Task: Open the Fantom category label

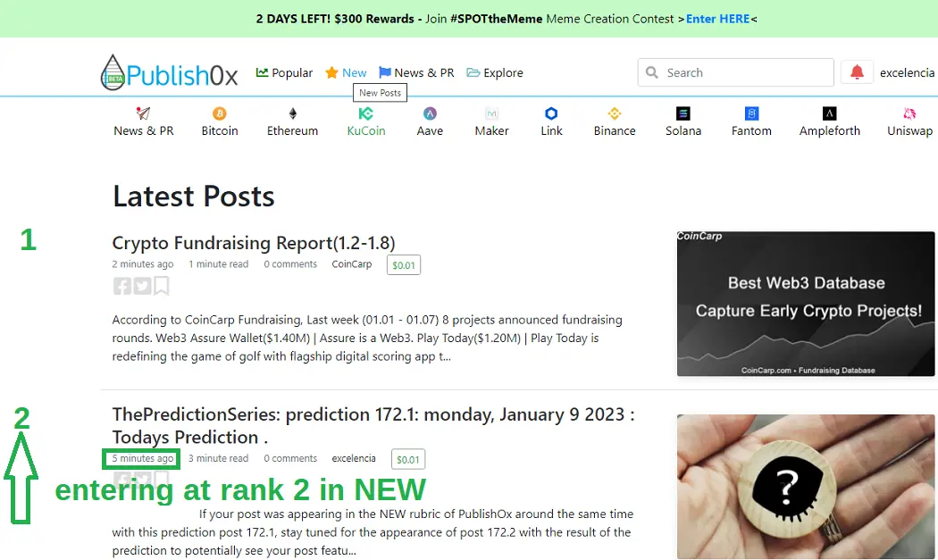Action: tap(751, 130)
